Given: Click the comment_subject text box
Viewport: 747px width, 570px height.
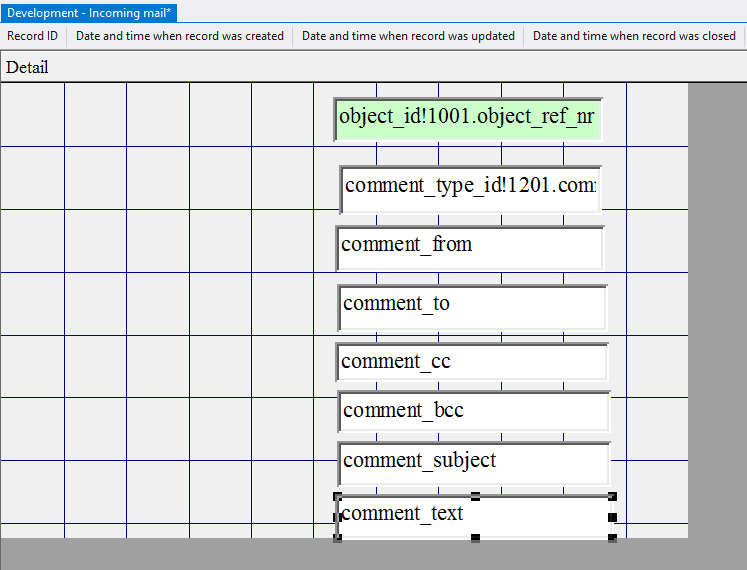Looking at the screenshot, I should pos(473,462).
